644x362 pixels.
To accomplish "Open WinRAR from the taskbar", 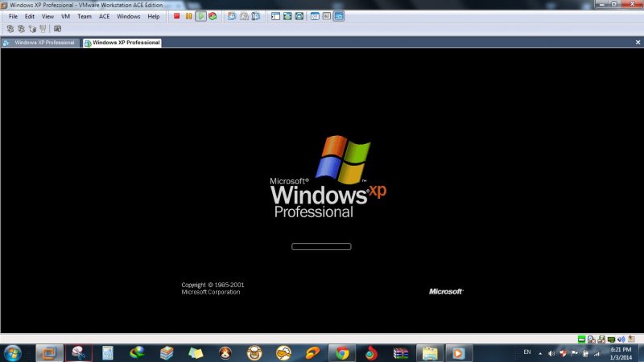I will 400,353.
